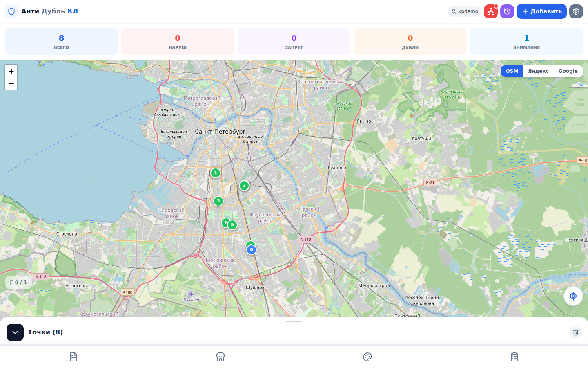The height and width of the screenshot is (368, 588).
Task: Filter by the НАРУШ card
Action: tap(178, 41)
